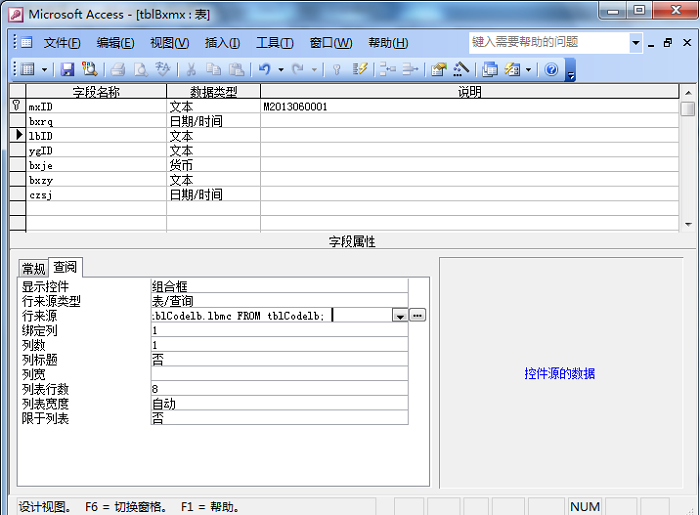The height and width of the screenshot is (515, 700).
Task: Select the 显示控件 property field showing 组合框
Action: click(278, 286)
